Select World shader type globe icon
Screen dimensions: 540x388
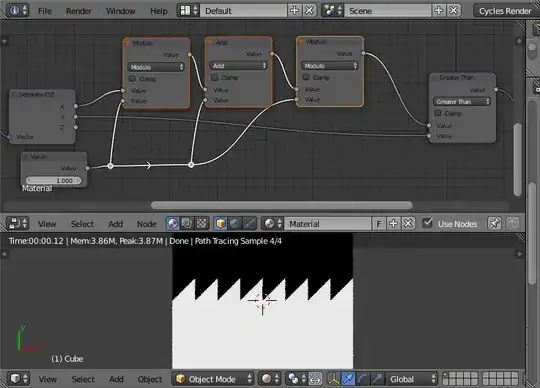coord(235,224)
